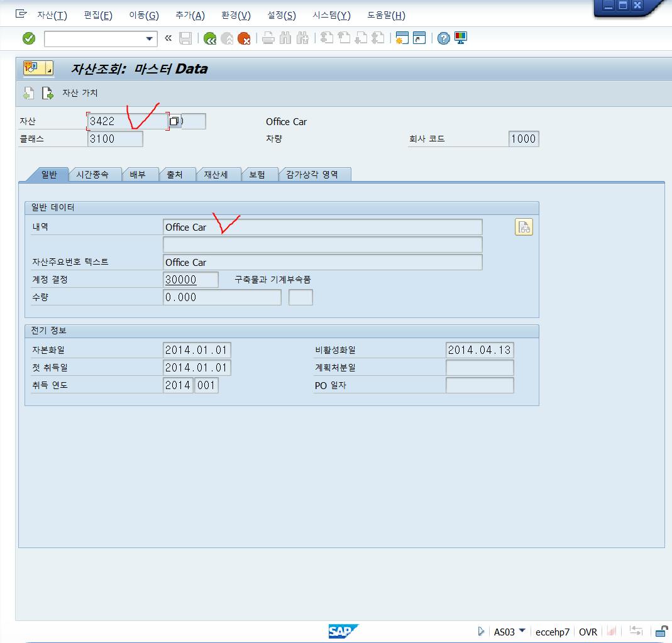Click the window menu icon at top-left
Image resolution: width=672 pixels, height=643 pixels.
coord(21,14)
